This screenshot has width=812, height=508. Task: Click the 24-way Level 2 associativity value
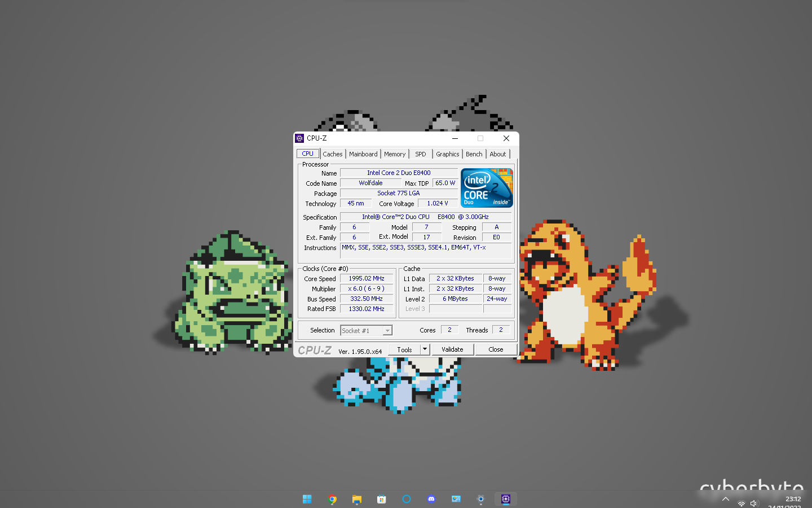497,299
